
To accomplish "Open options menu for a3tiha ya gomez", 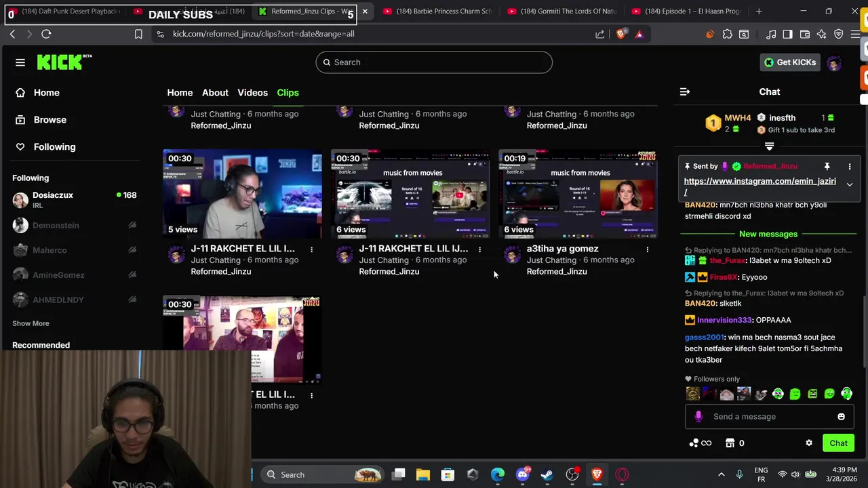I will (x=647, y=249).
